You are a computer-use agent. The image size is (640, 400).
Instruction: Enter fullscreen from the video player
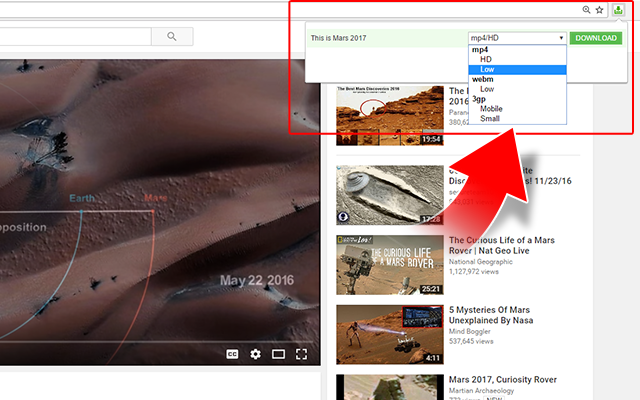pos(301,354)
